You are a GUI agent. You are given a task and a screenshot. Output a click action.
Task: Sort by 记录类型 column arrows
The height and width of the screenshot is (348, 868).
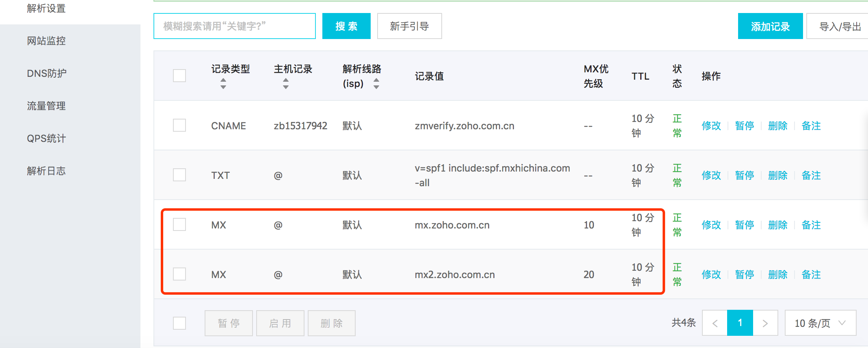tap(223, 84)
